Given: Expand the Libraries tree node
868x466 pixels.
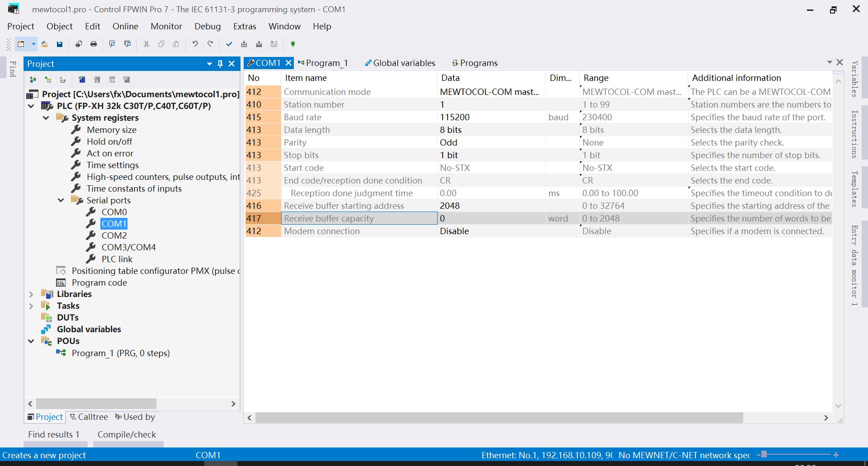Looking at the screenshot, I should coord(31,294).
